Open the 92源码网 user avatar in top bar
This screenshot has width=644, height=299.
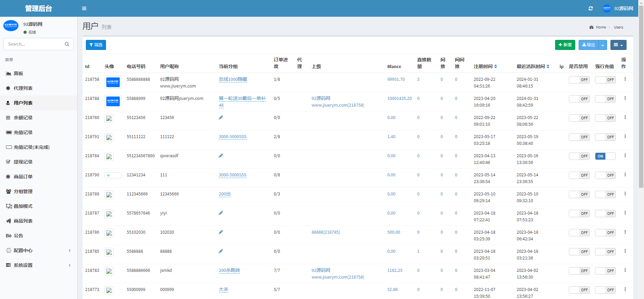(x=607, y=8)
